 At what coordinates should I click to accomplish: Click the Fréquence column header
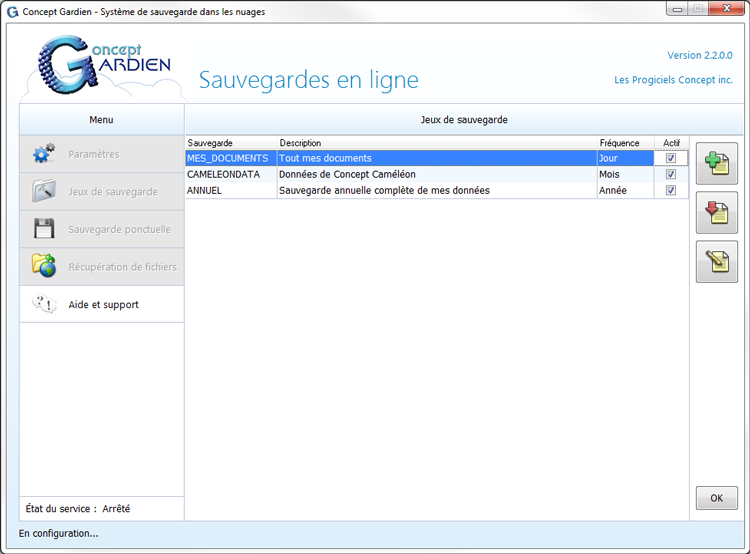624,143
